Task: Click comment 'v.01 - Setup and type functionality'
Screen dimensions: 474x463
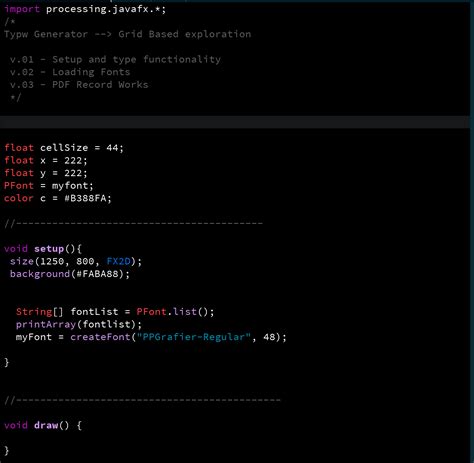Action: pos(115,60)
